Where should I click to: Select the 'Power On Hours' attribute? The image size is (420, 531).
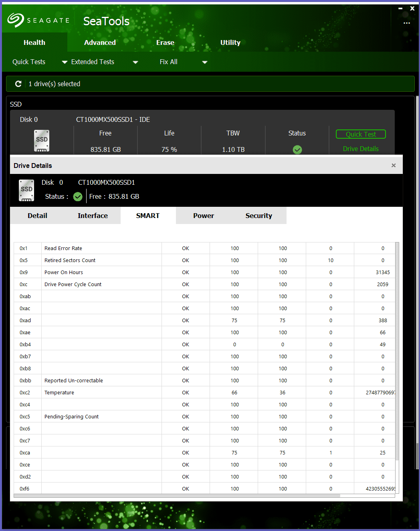[64, 272]
